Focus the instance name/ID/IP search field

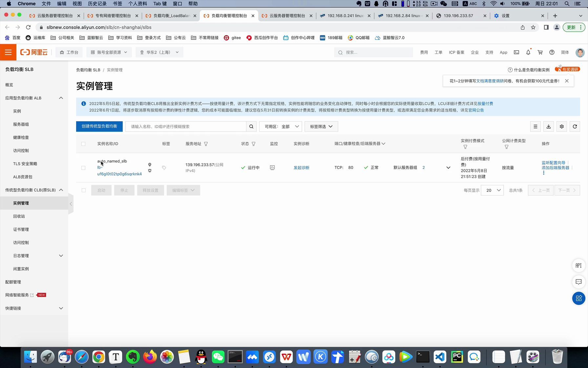[x=186, y=126]
